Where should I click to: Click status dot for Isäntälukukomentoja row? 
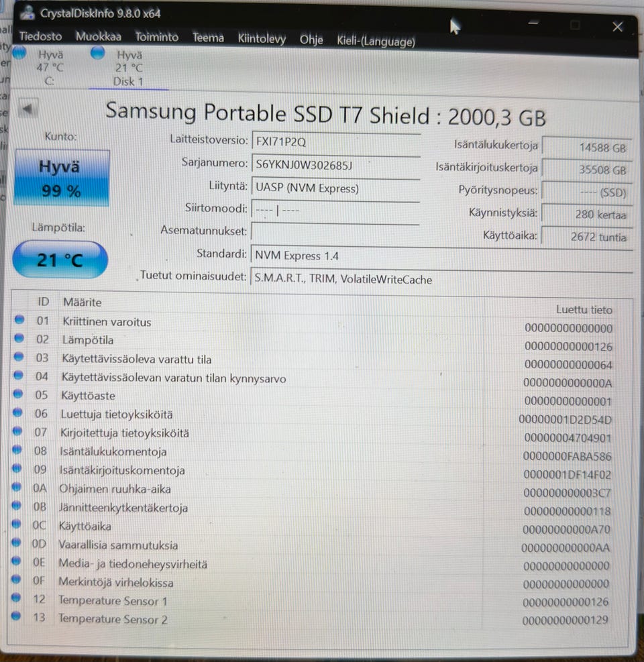click(x=17, y=449)
